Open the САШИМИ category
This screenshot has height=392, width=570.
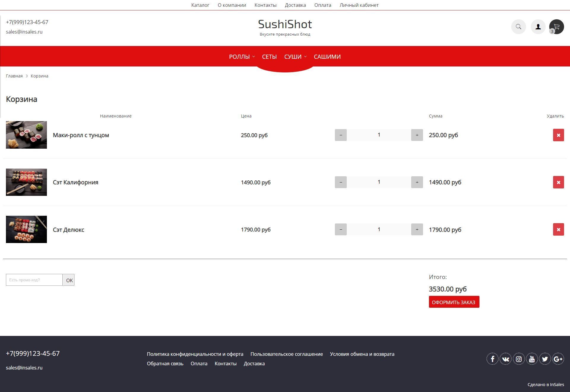click(327, 57)
